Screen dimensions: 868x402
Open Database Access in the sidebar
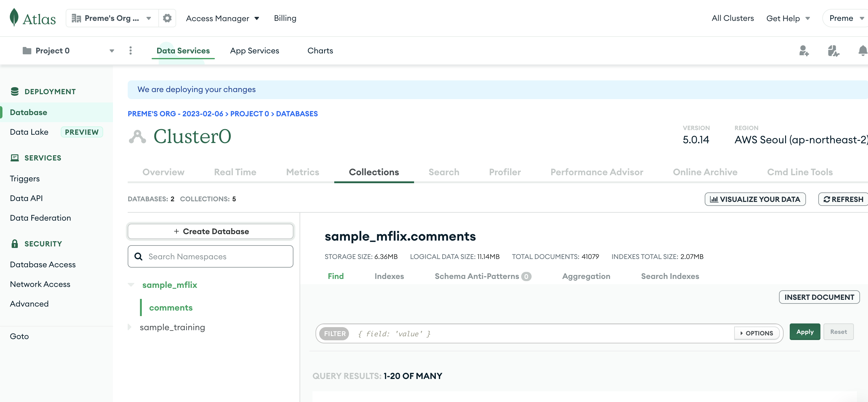43,265
